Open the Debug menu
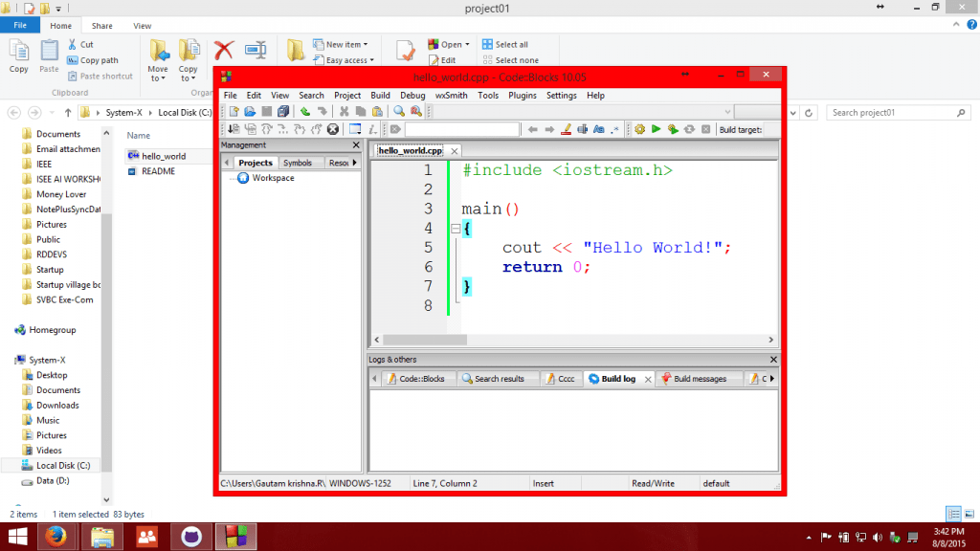 click(x=412, y=96)
